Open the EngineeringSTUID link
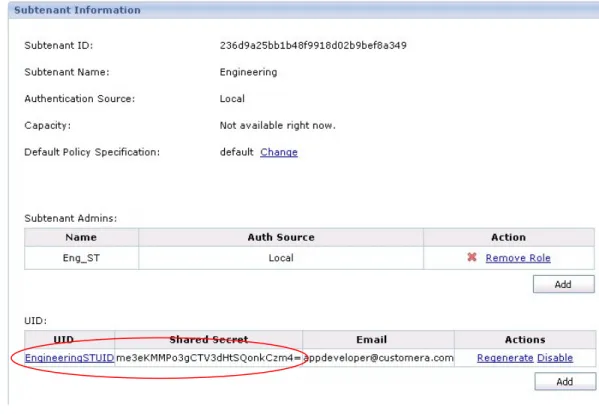 [69, 358]
